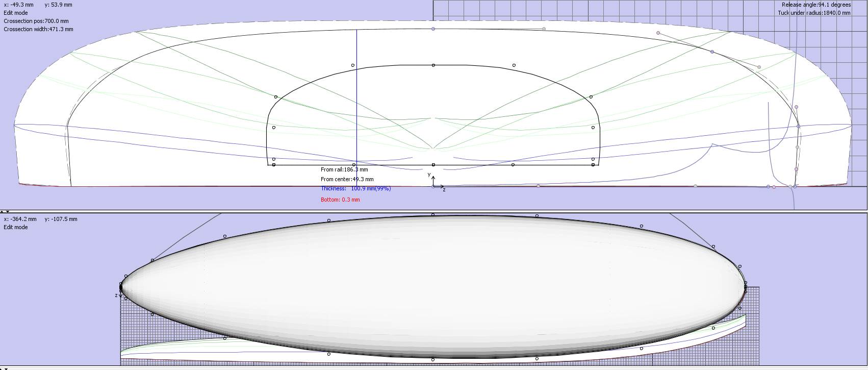This screenshot has height=370, width=868.
Task: Select the outline's bottom center control point
Action: pos(433,359)
